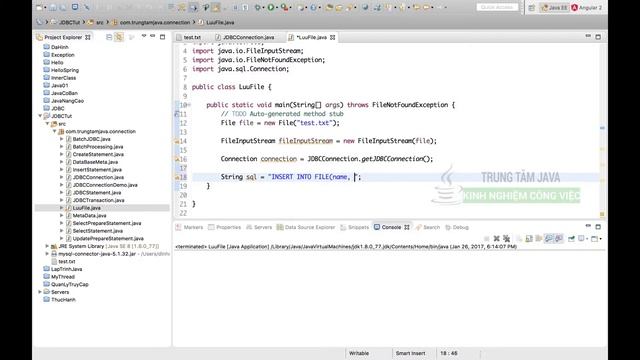Close the LuuFile.java editor tab
The width and height of the screenshot is (640, 360).
[x=333, y=37]
